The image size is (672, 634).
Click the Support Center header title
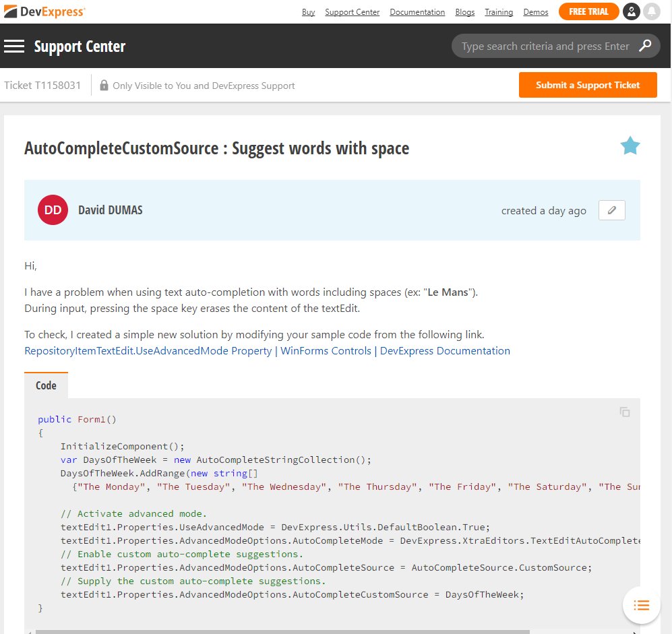pos(80,46)
